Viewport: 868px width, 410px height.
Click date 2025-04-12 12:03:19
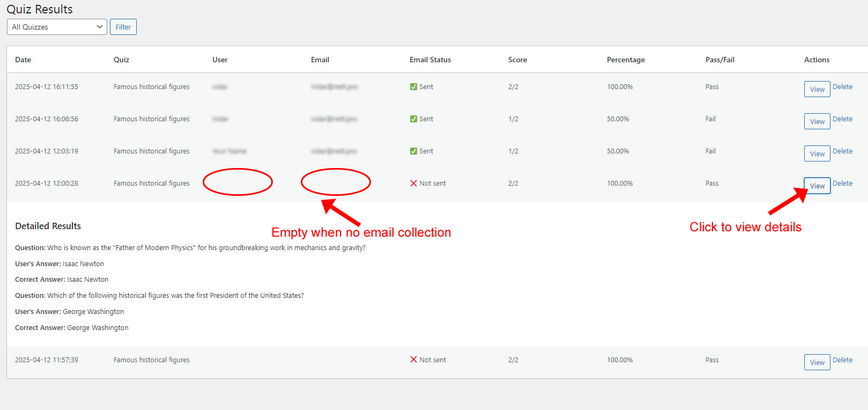47,151
